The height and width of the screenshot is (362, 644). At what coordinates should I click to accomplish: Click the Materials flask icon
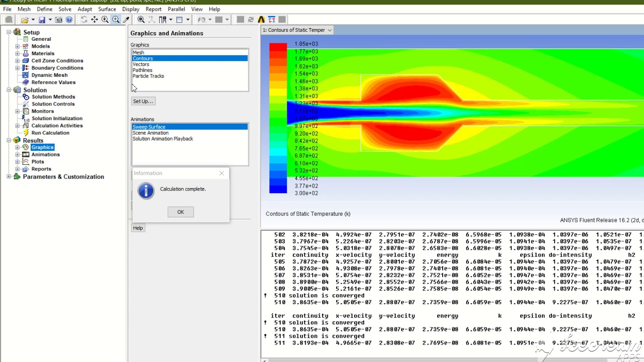point(25,53)
